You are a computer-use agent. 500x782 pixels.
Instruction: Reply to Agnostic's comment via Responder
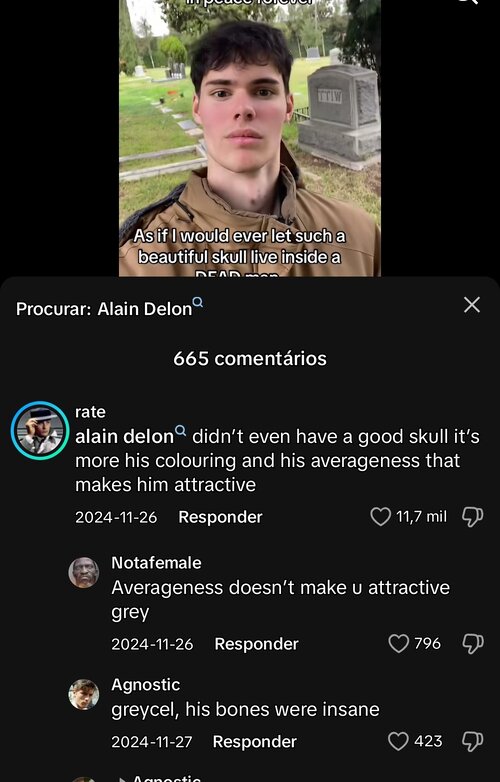[x=254, y=742]
